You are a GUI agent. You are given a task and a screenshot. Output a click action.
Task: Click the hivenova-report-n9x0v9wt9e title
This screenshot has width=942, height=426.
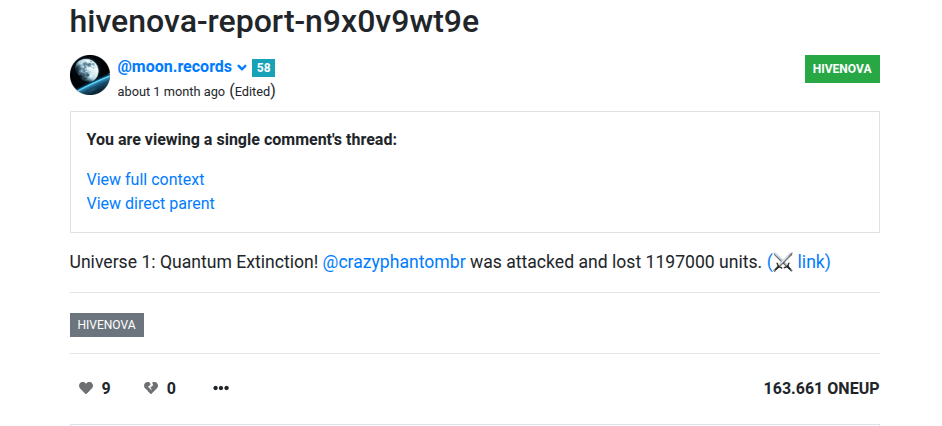point(274,22)
